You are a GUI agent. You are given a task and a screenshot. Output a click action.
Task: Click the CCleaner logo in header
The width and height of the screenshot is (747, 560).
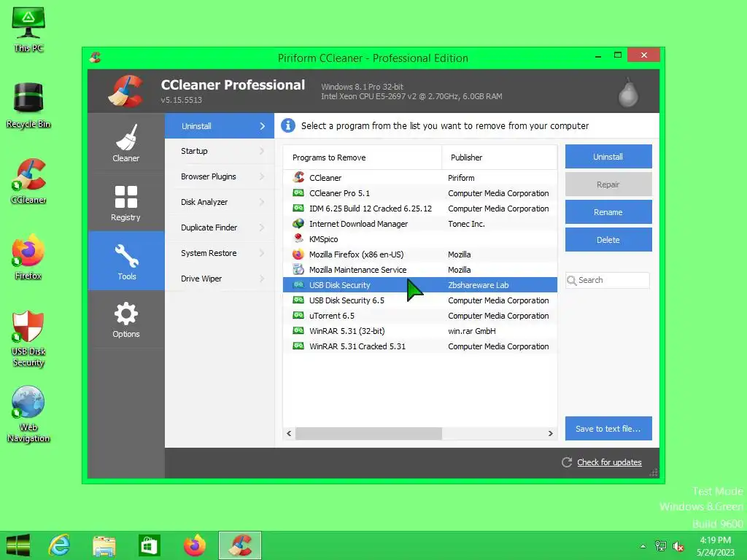point(125,91)
